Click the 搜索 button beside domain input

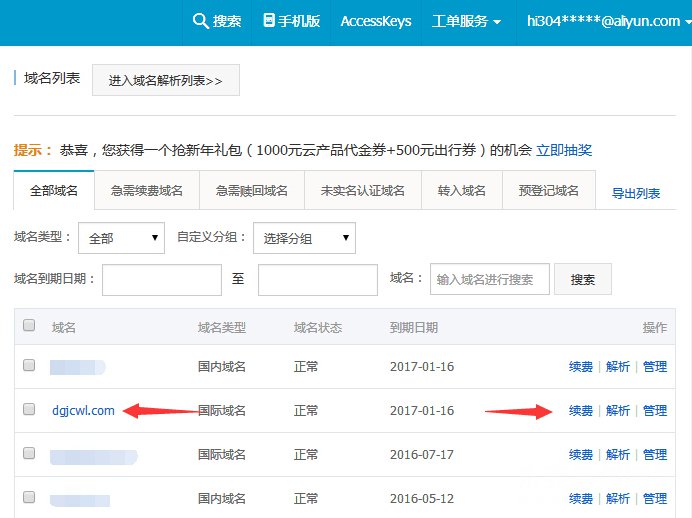click(x=583, y=279)
